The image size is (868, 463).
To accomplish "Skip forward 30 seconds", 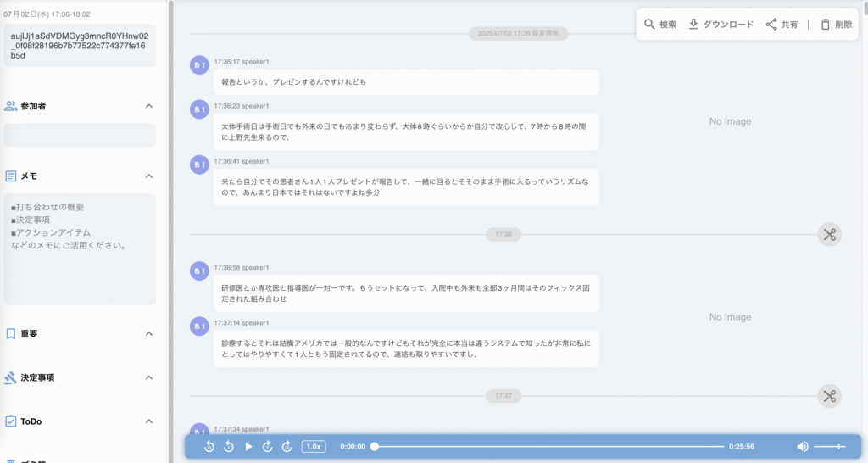I will click(x=287, y=446).
